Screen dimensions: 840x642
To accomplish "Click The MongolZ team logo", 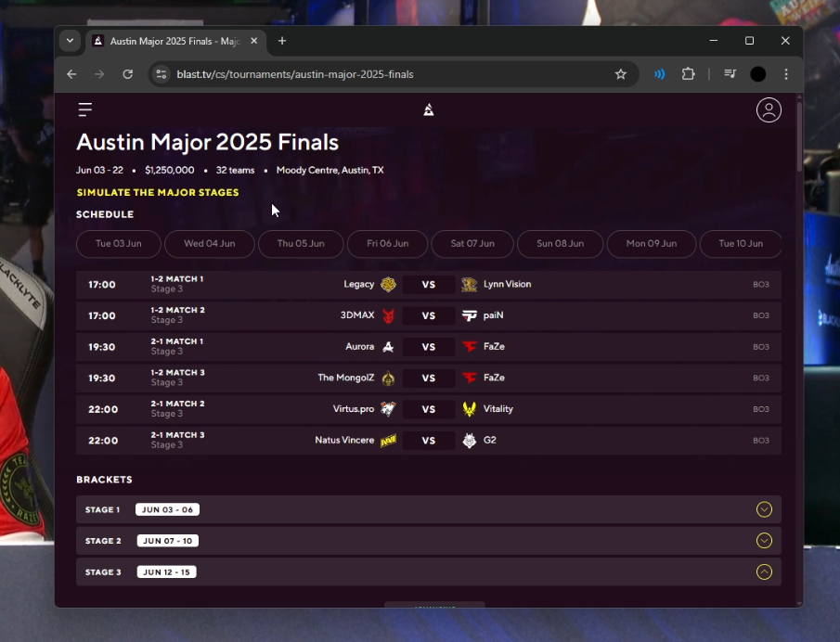I will pos(388,378).
